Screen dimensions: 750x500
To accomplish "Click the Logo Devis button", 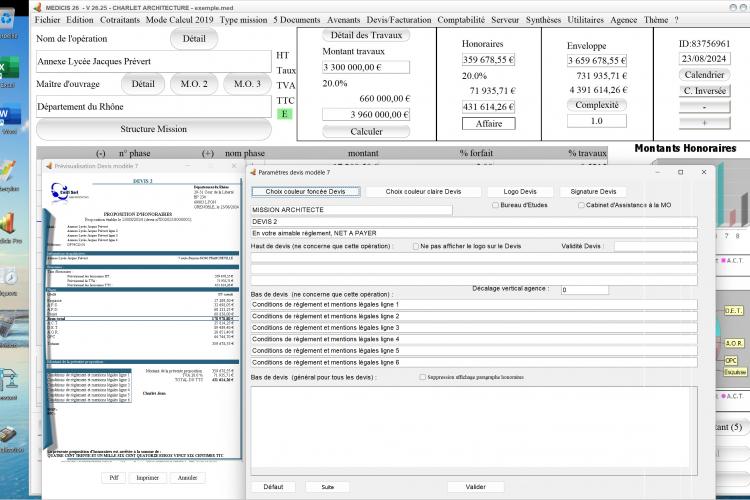I will coord(520,192).
